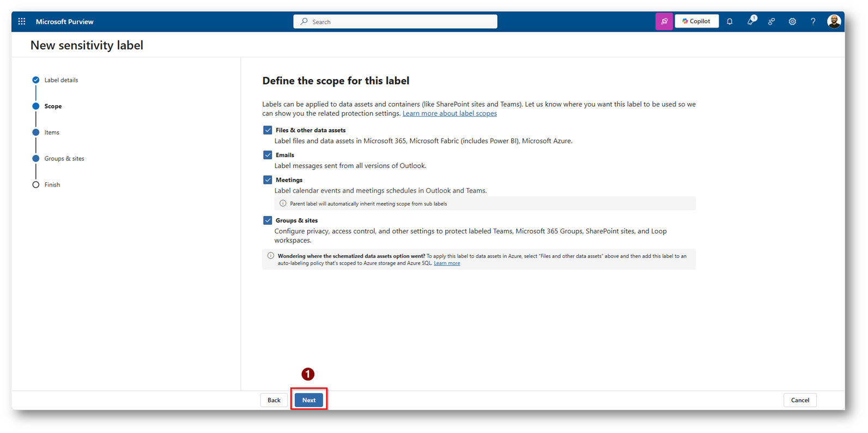This screenshot has width=868, height=433.
Task: Click the bold Wondering where the schematized text
Action: pyautogui.click(x=351, y=256)
